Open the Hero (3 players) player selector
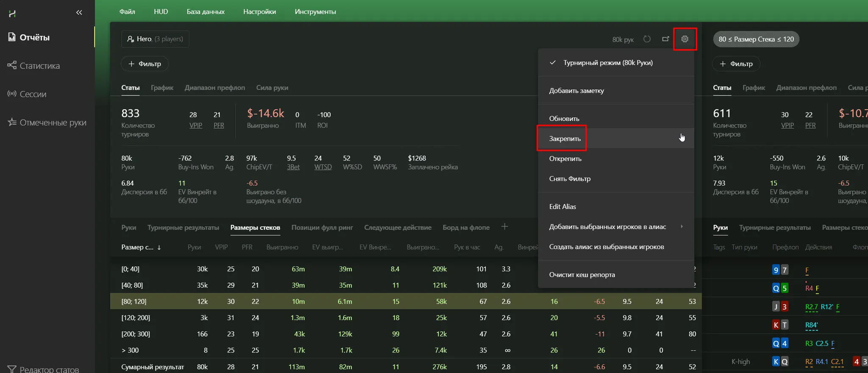The image size is (868, 373). tap(155, 39)
